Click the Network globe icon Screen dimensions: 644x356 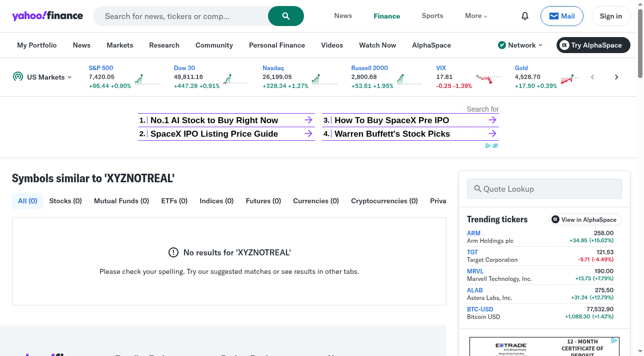pos(502,45)
